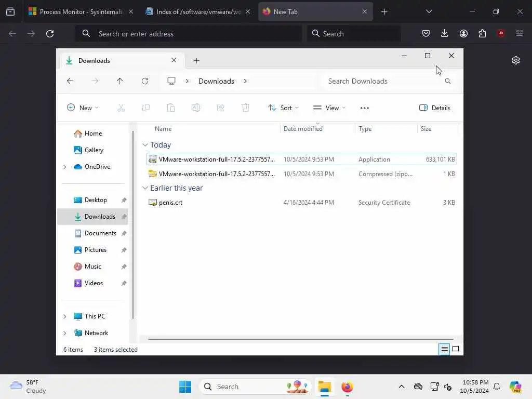The height and width of the screenshot is (399, 532).
Task: Click the Cut scissors icon in Explorer toolbar
Action: 121,108
